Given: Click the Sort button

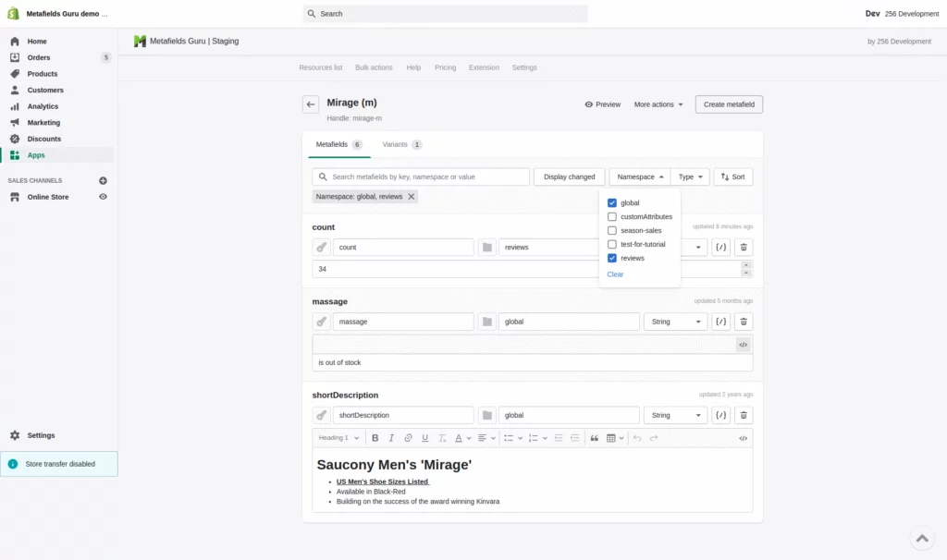Looking at the screenshot, I should click(733, 177).
